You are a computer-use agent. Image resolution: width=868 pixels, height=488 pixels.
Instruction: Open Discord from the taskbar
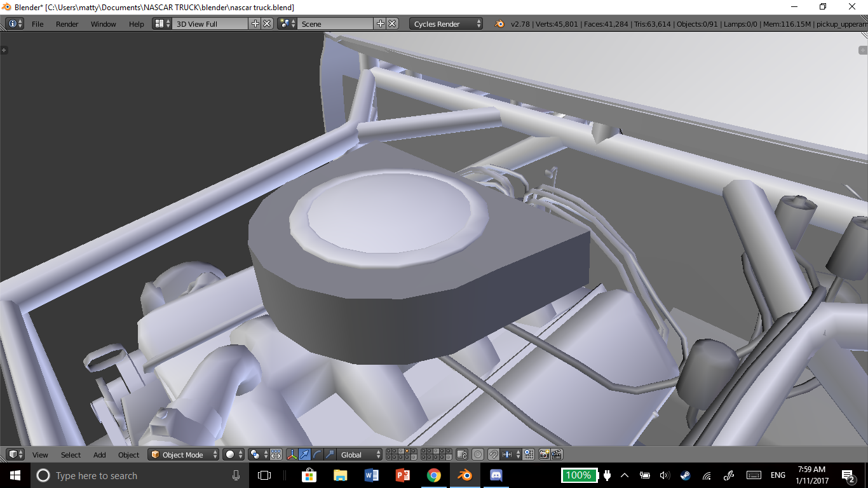pyautogui.click(x=496, y=475)
